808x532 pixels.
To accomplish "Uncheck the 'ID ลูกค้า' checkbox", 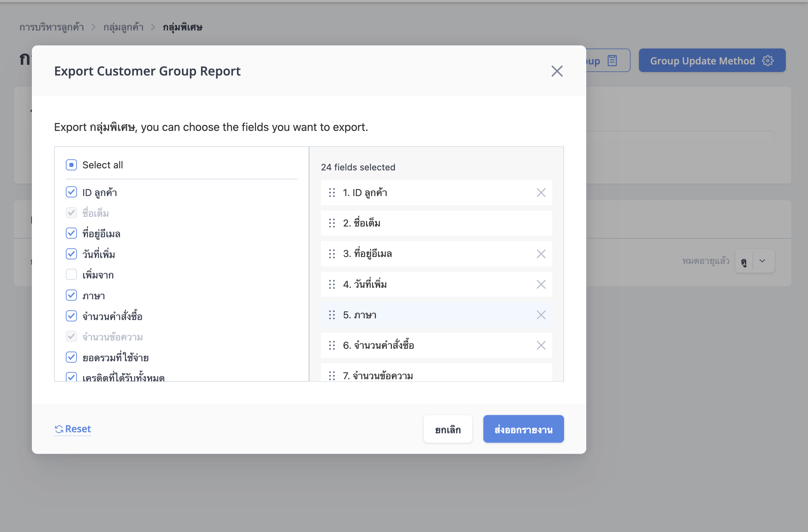I will 71,192.
